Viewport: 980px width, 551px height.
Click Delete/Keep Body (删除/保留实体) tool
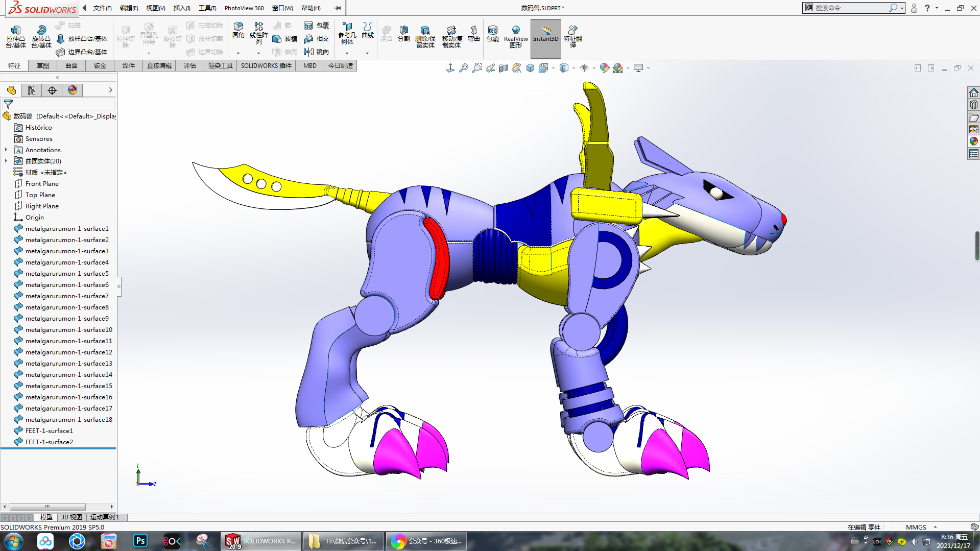click(425, 37)
